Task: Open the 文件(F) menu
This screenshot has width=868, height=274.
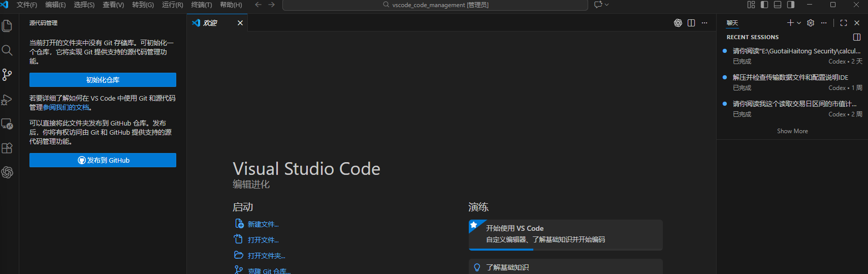Action: coord(27,5)
